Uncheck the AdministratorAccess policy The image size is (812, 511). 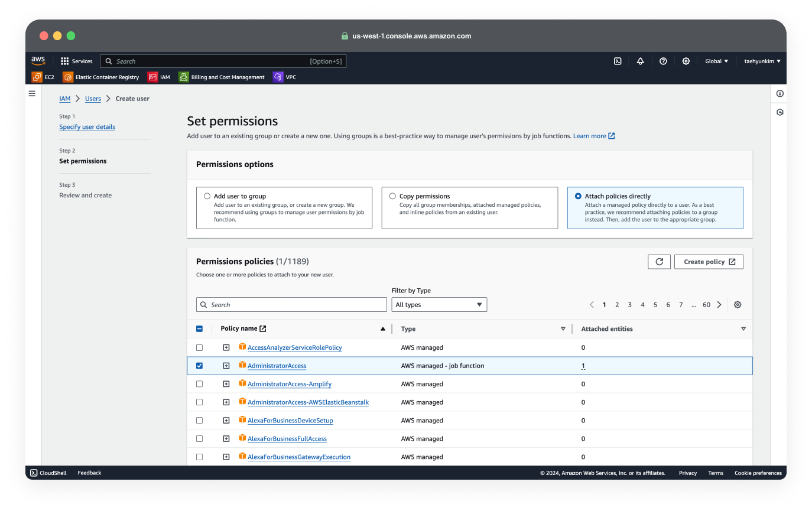coord(199,365)
